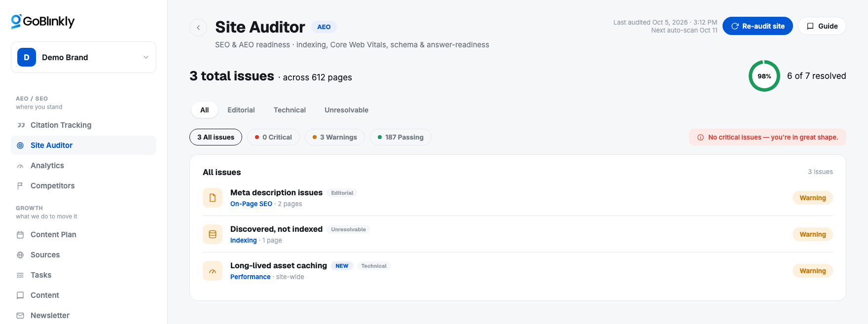
Task: Click the Competitors flag icon
Action: [x=20, y=186]
